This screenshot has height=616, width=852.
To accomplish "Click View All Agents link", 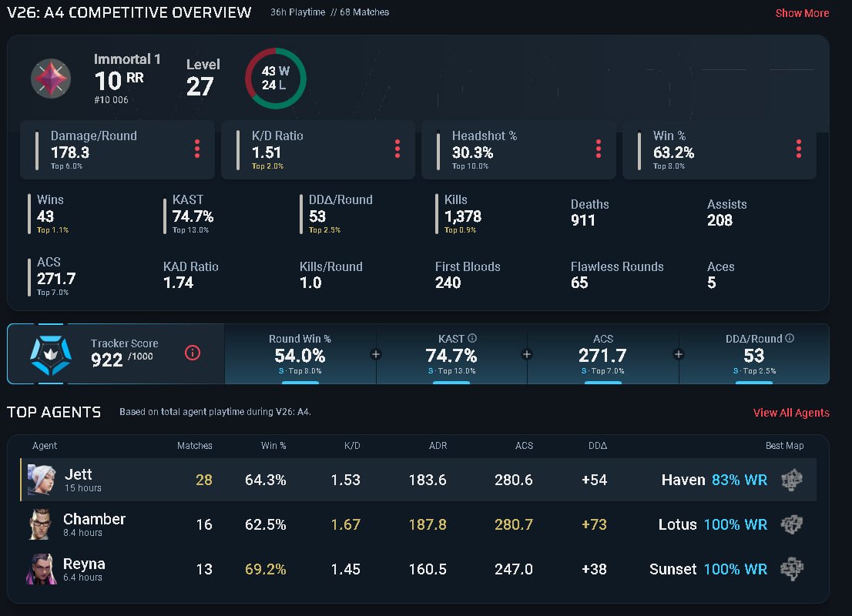I will (791, 413).
